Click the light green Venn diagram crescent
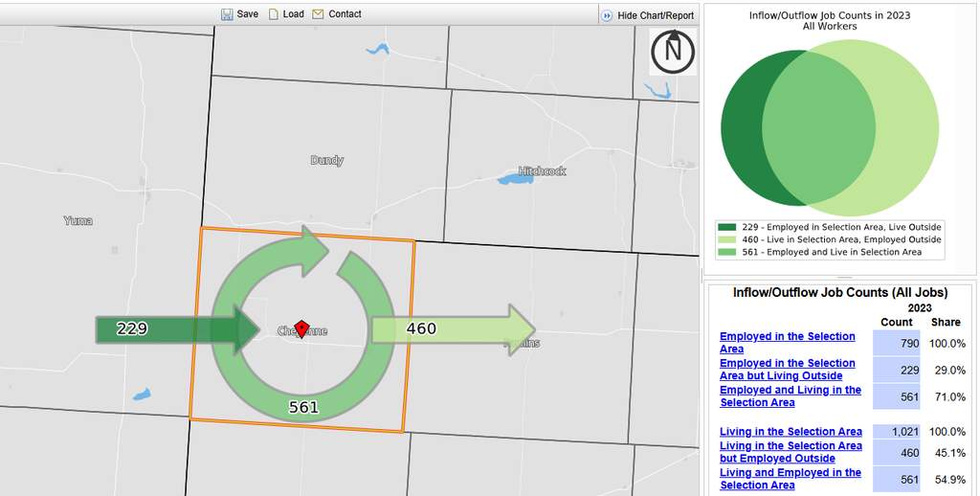Viewport: 980px width, 496px height. pyautogui.click(x=909, y=128)
